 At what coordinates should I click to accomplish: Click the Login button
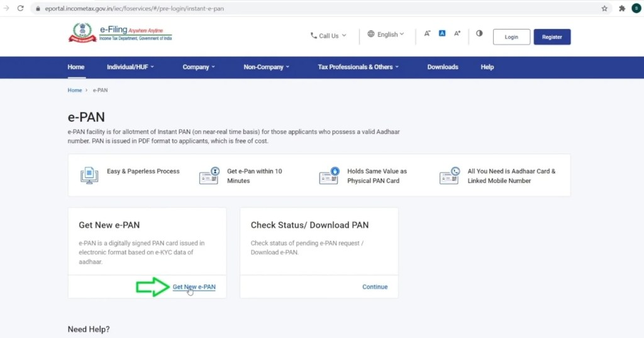pos(511,37)
